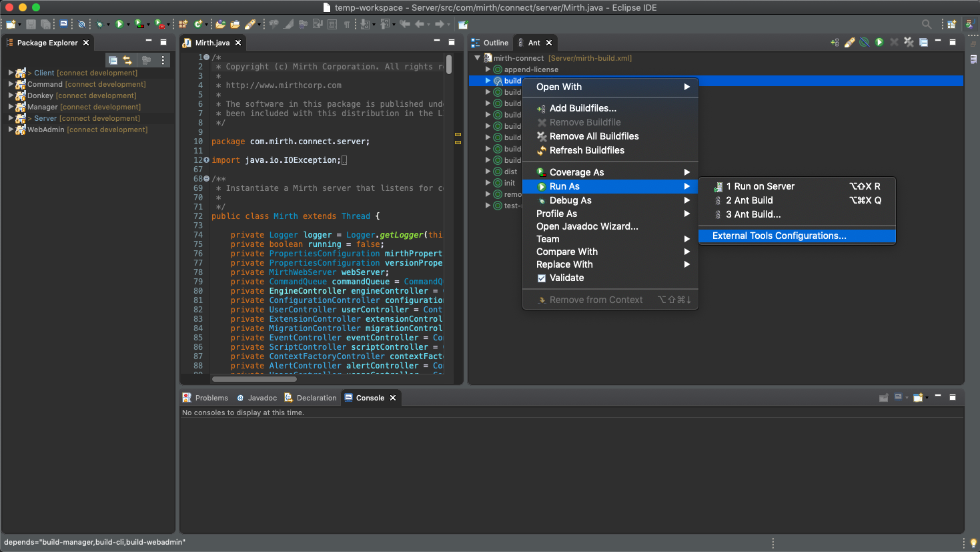Click the editor vertical scrollbar thumb
This screenshot has height=552, width=980.
pyautogui.click(x=449, y=64)
